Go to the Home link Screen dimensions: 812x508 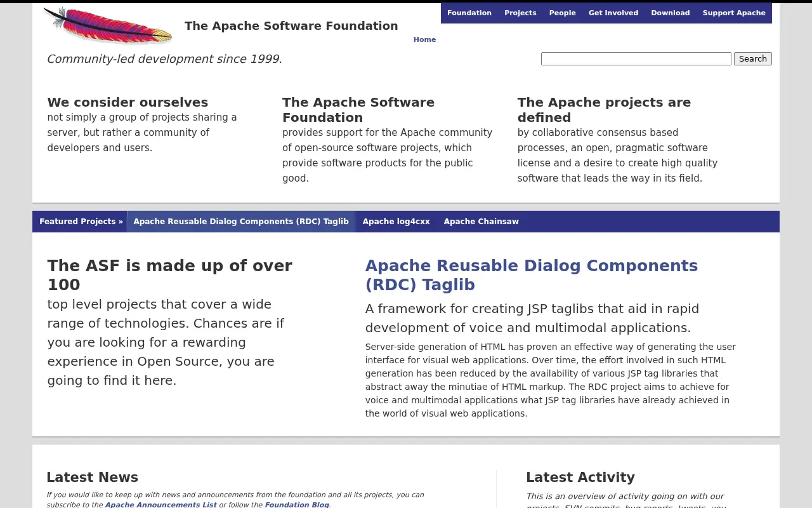tap(424, 39)
